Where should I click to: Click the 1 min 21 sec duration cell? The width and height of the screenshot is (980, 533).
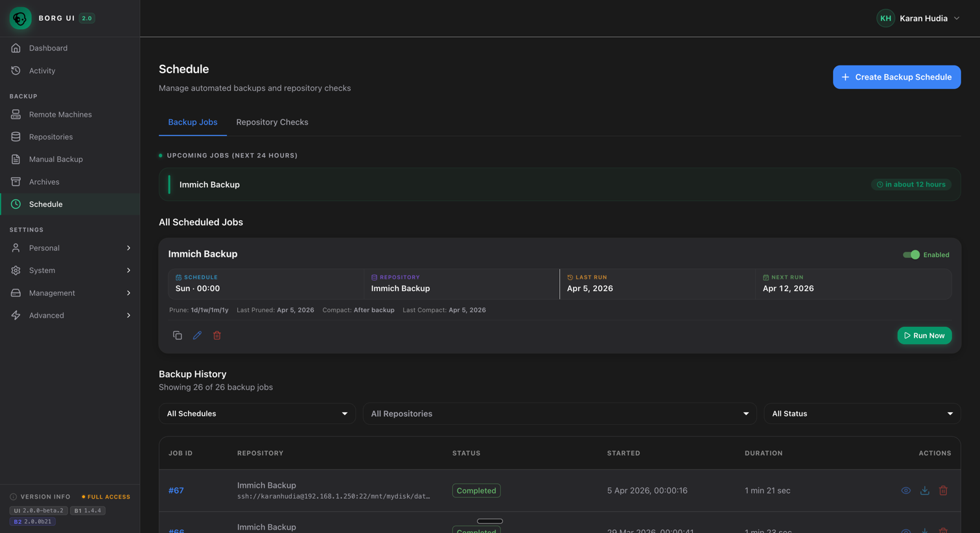767,491
